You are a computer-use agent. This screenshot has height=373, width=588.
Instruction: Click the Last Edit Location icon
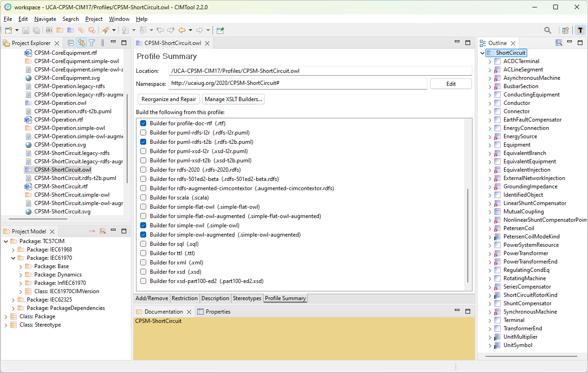(x=161, y=30)
